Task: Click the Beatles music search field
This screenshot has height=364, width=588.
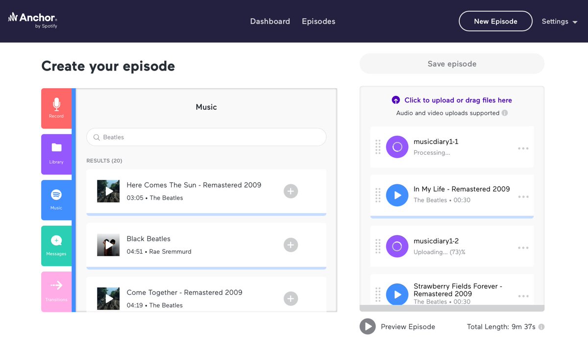Action: [206, 137]
